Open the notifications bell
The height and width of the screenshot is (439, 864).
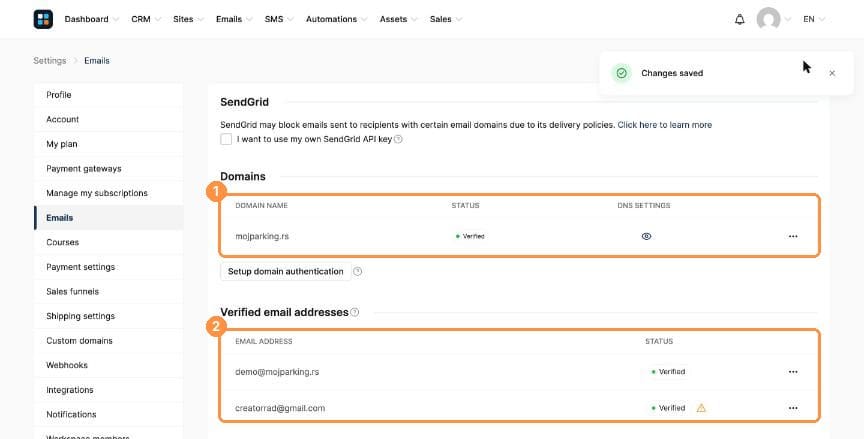[x=739, y=19]
